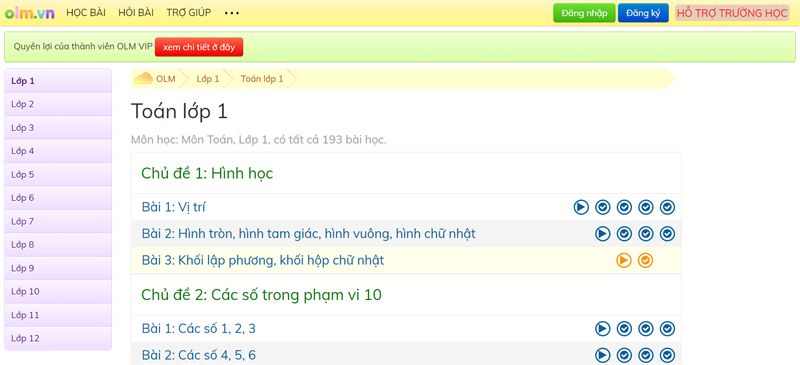Screen dimensions: 800x365
Task: Select Lớp 12 in the sidebar
Action: point(58,338)
